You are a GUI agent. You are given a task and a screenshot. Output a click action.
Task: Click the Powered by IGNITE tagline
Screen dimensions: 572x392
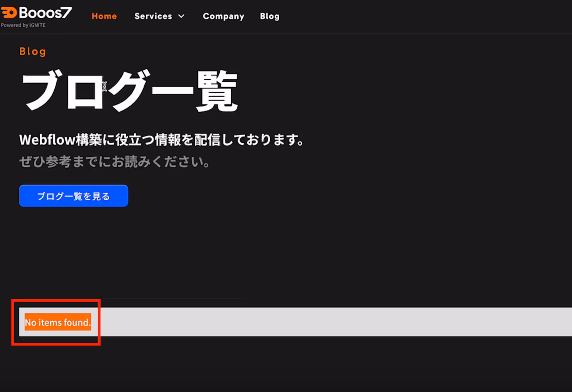23,25
